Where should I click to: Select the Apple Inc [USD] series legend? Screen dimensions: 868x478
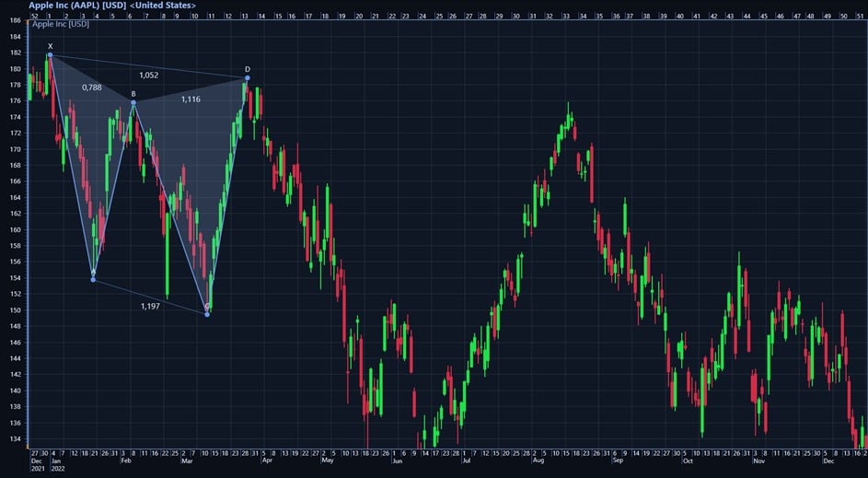pos(61,23)
